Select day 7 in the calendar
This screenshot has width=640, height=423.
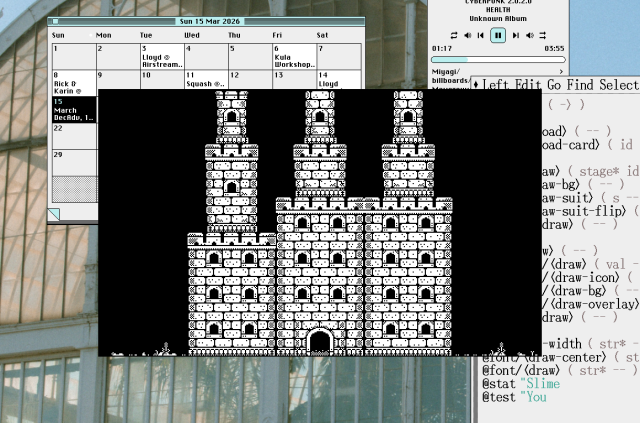point(339,56)
